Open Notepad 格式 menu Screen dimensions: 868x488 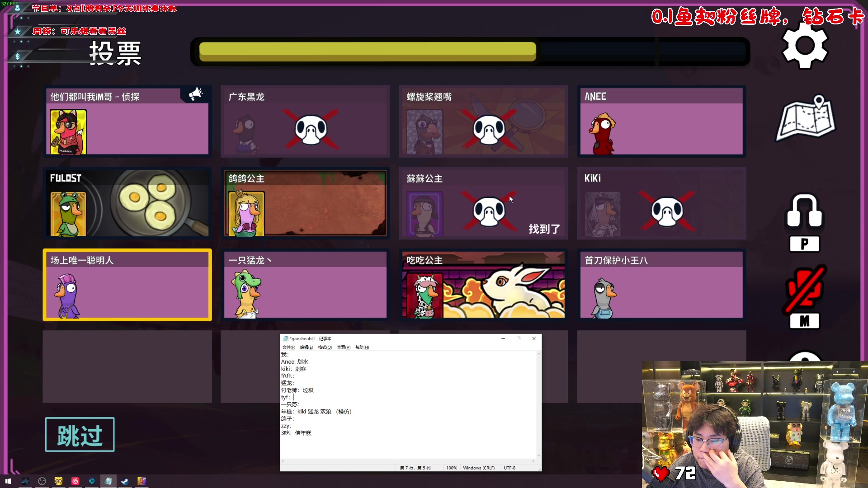tap(325, 347)
